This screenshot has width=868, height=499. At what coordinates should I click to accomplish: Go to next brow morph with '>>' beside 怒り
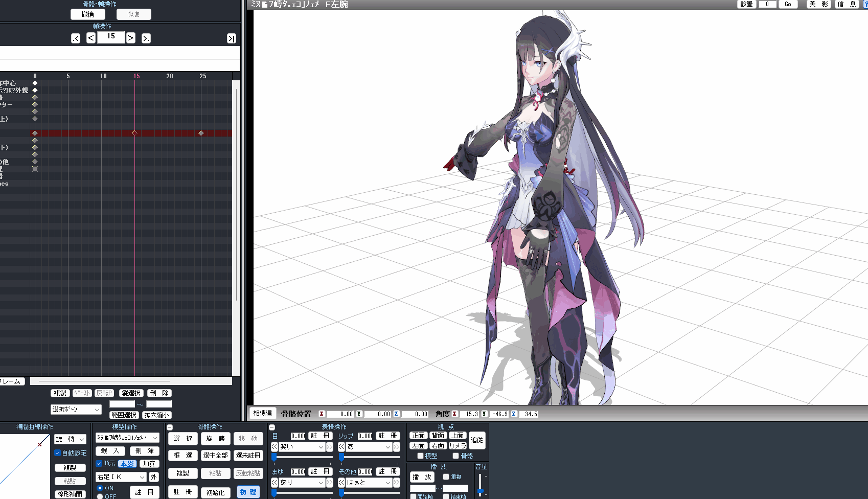coord(330,483)
